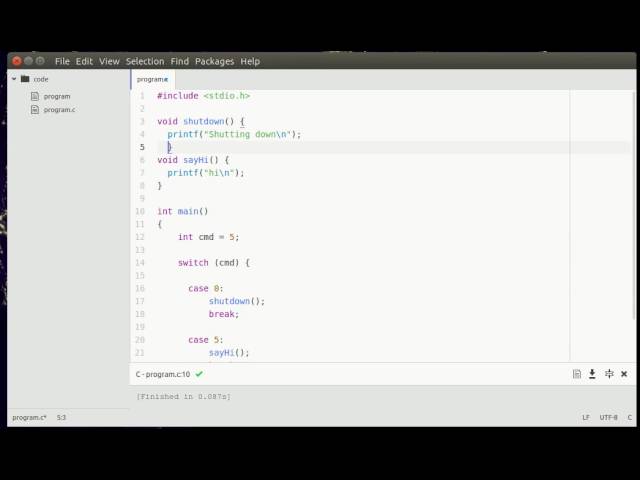Screen dimensions: 640x480
Task: Click the Finished in 0.087s output line
Action: point(183,396)
